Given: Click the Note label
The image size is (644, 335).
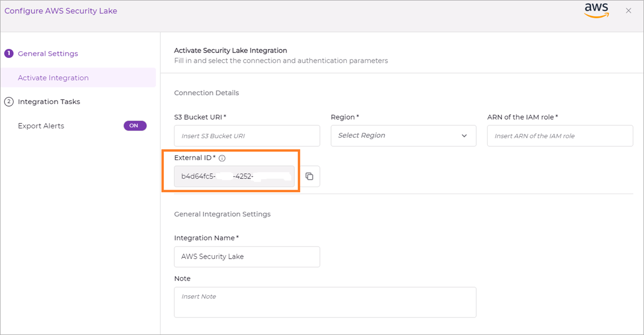Looking at the screenshot, I should [x=182, y=278].
